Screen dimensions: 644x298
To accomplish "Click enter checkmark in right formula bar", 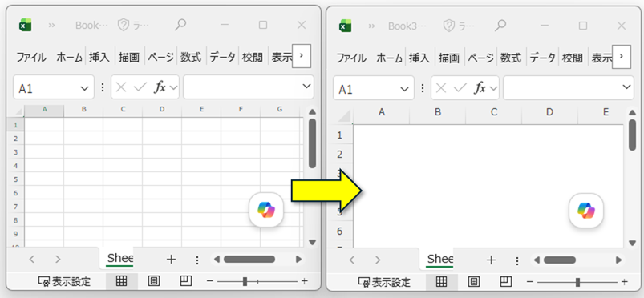I will click(x=460, y=87).
